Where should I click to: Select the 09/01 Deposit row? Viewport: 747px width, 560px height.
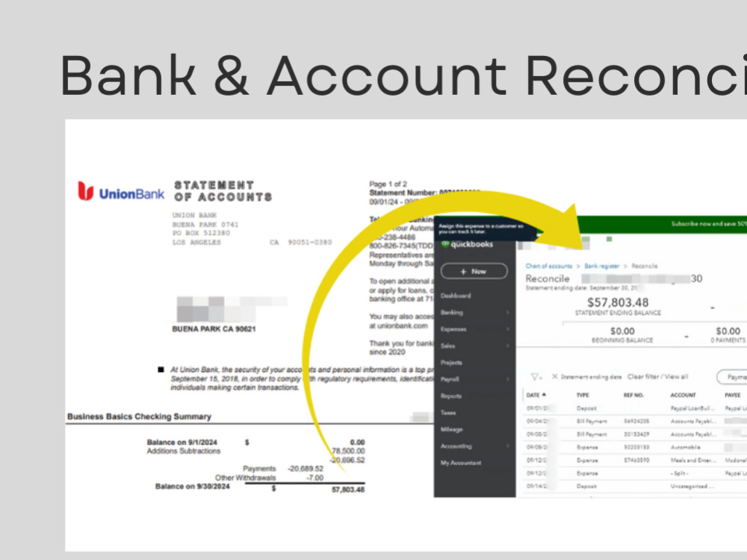point(634,408)
